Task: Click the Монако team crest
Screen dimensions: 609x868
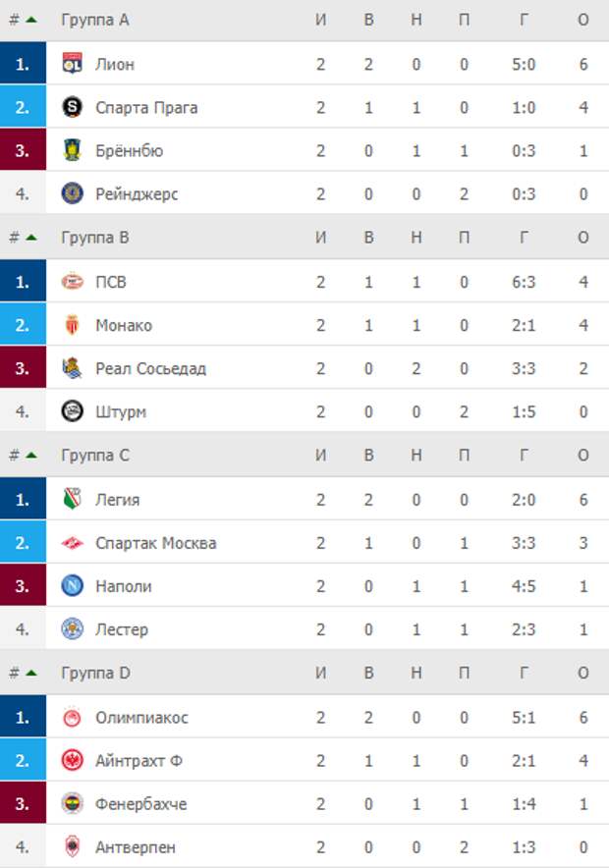Action: tap(72, 325)
